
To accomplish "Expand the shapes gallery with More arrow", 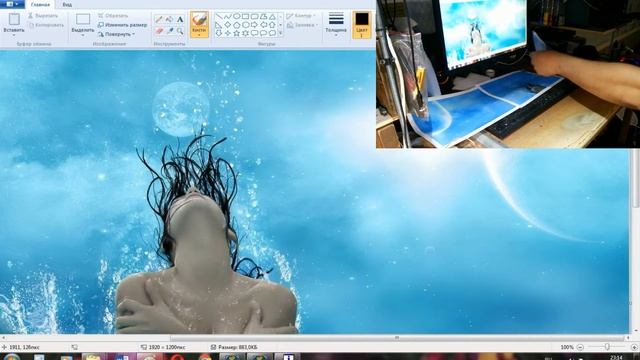I will (280, 33).
